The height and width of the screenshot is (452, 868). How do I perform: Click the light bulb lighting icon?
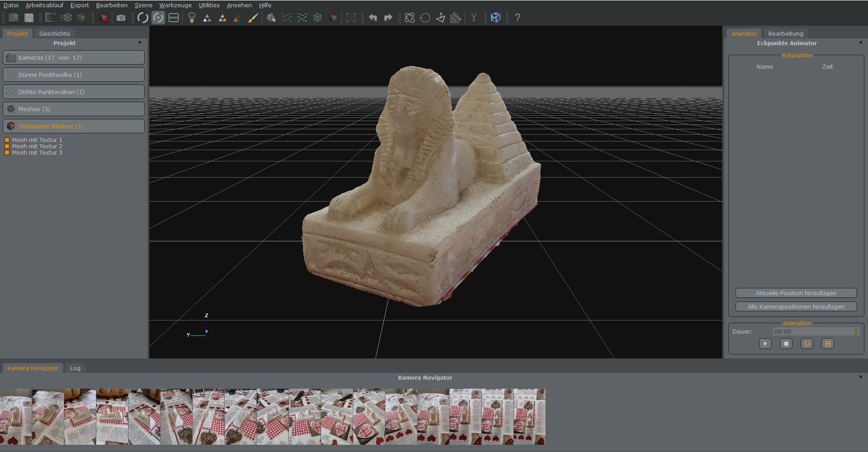click(192, 18)
